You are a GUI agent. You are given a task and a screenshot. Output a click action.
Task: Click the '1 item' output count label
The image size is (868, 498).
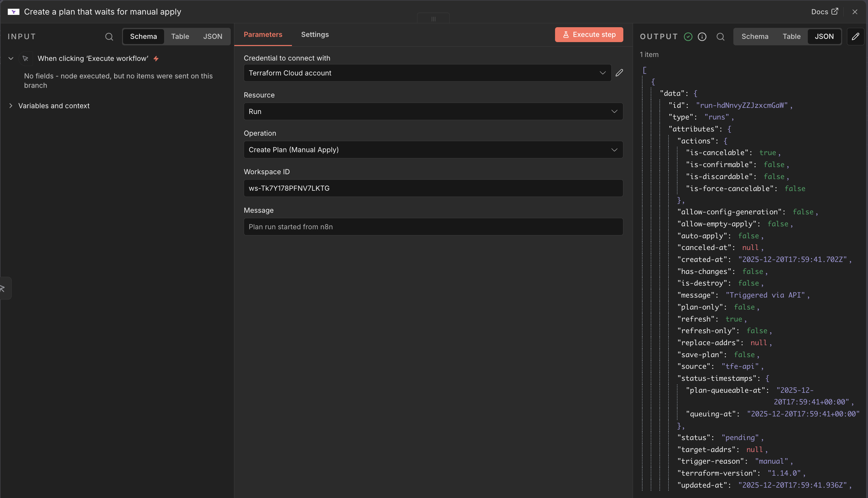(x=649, y=55)
